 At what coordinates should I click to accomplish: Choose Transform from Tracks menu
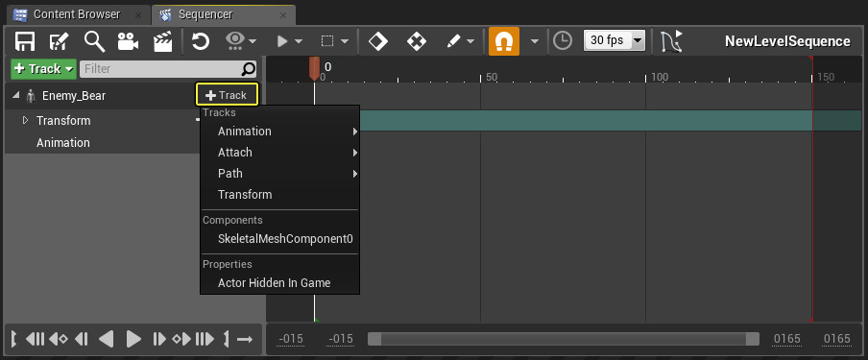click(x=279, y=194)
